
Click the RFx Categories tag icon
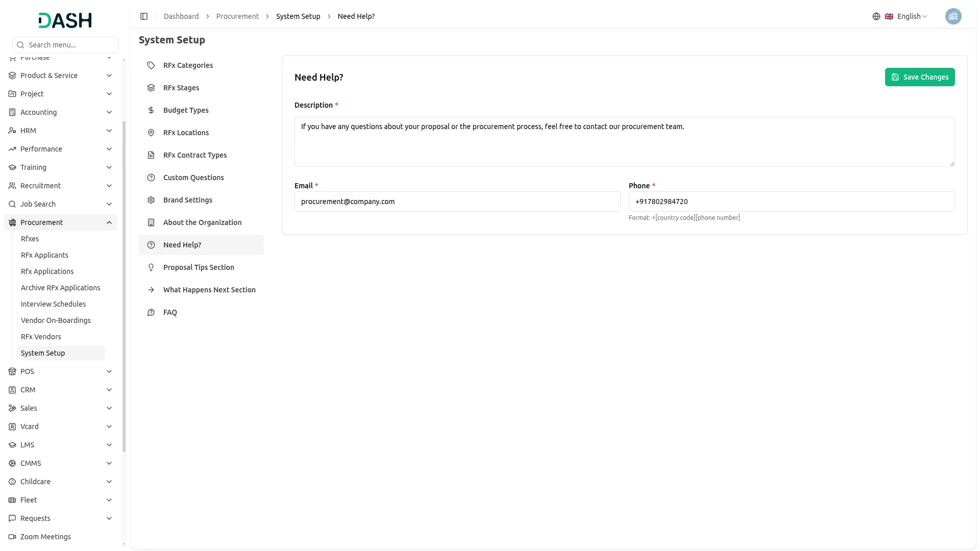coord(151,65)
